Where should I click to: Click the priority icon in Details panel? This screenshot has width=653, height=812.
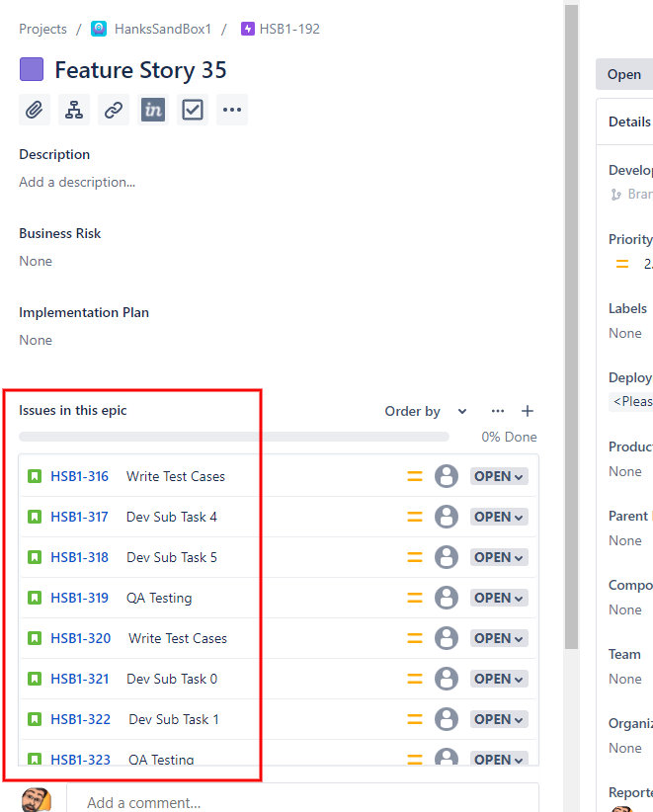(622, 264)
